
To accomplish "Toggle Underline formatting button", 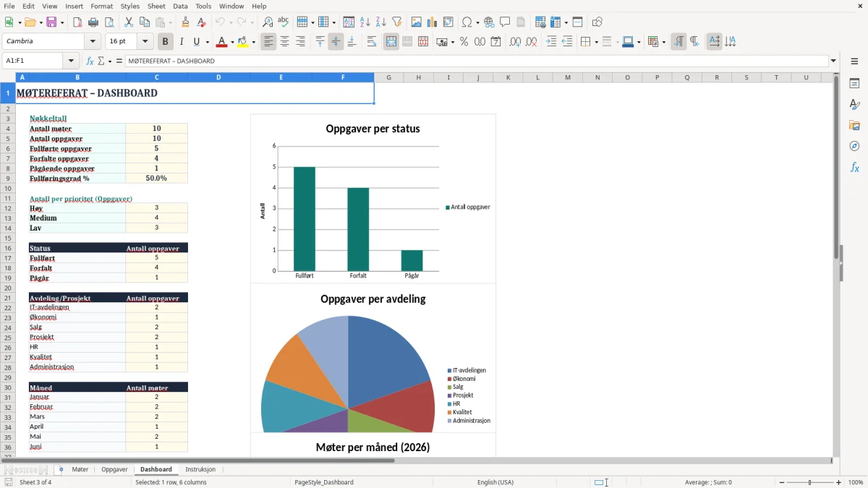I will (x=197, y=42).
